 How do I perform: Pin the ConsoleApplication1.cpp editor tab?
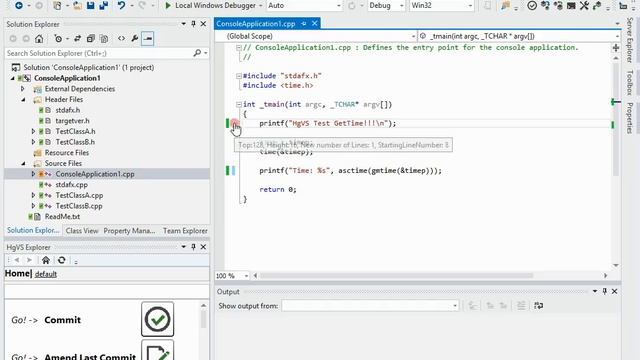(304, 24)
